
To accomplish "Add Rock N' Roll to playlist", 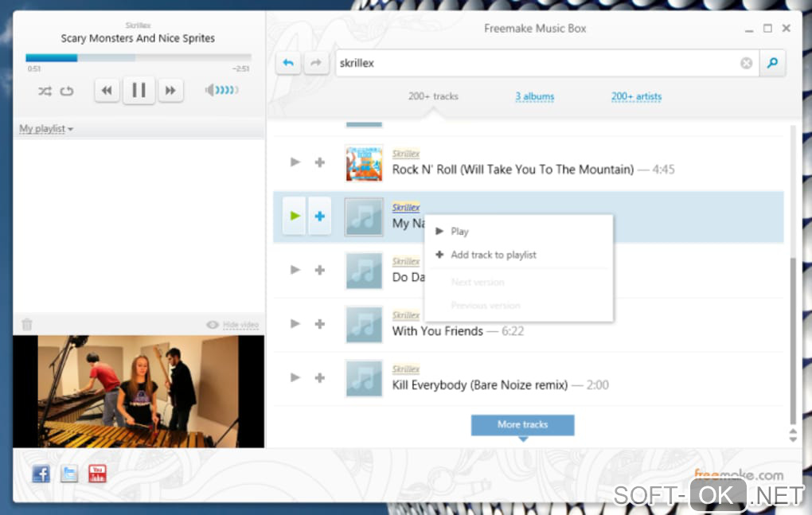I will click(320, 162).
